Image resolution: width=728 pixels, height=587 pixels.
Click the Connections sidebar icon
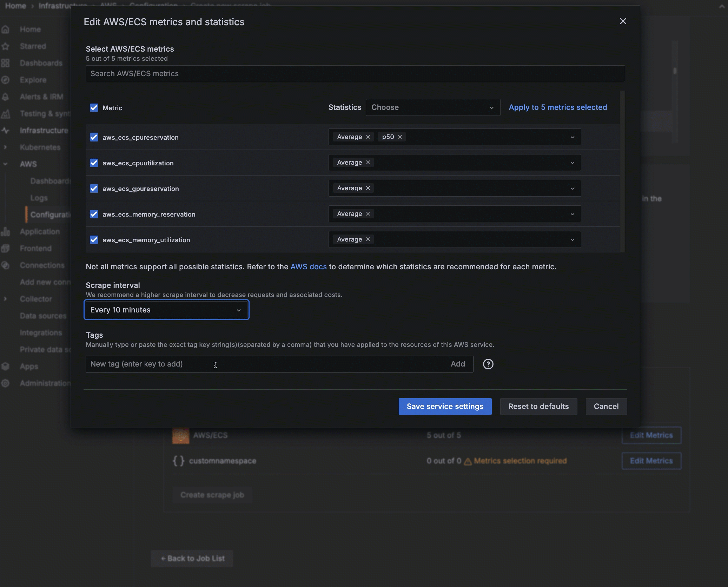[5, 265]
